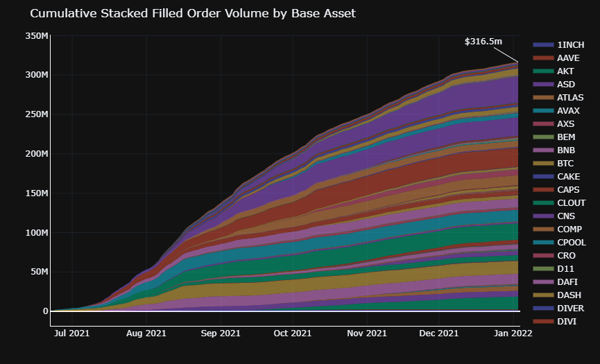Click the Nov 2021 x-axis label
600x364 pixels.
tap(366, 333)
